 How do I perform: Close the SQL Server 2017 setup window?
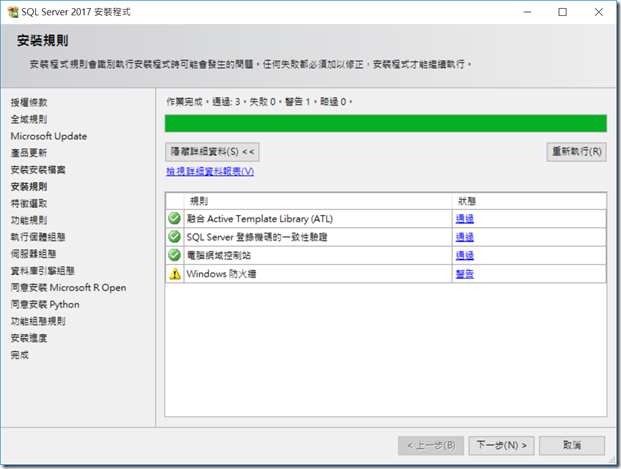point(598,12)
